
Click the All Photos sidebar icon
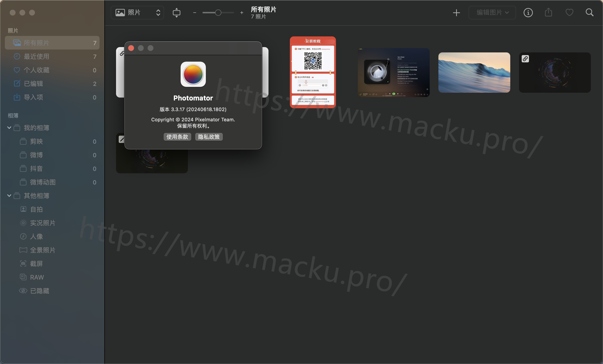coord(17,43)
